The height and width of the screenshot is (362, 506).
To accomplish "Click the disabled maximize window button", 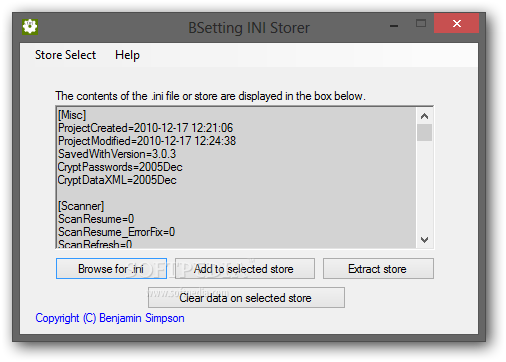I will click(421, 23).
